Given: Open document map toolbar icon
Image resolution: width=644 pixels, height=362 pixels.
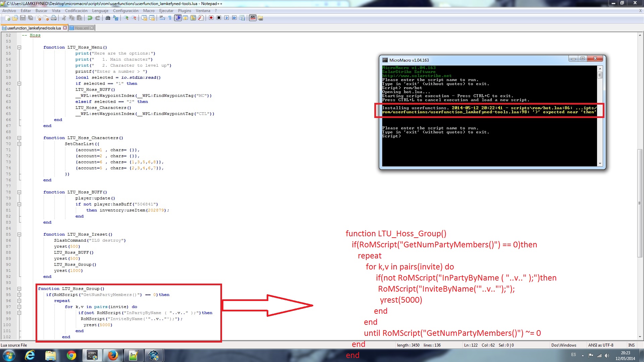Looking at the screenshot, I should [193, 18].
